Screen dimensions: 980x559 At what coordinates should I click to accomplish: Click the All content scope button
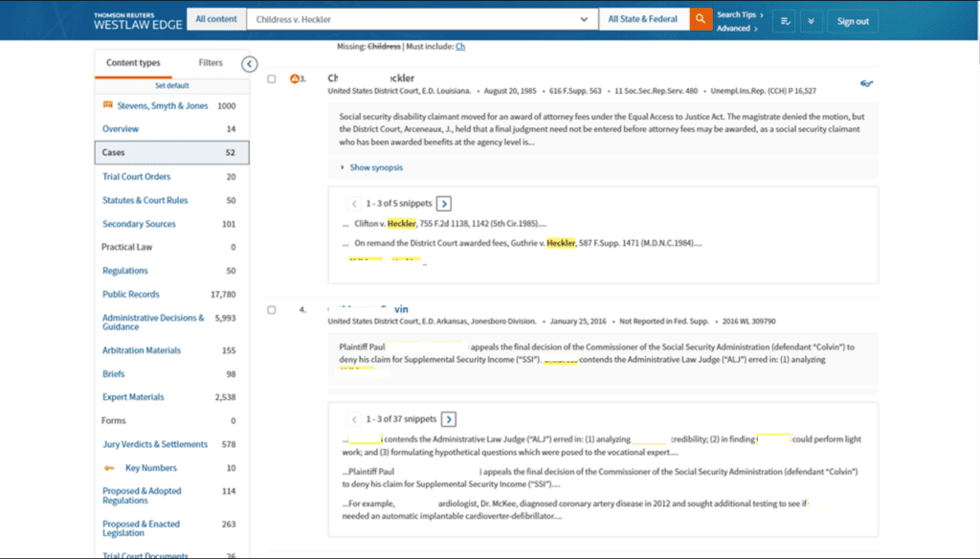(x=216, y=18)
